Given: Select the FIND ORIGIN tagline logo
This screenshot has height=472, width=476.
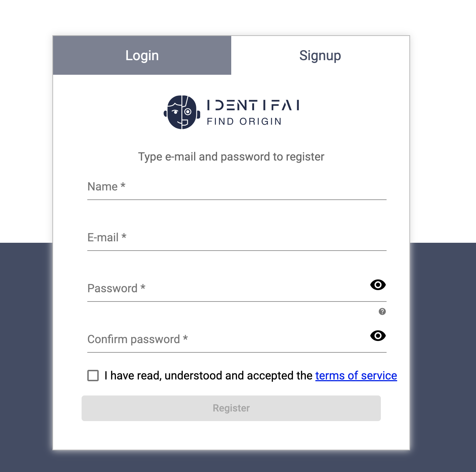Looking at the screenshot, I should point(244,121).
